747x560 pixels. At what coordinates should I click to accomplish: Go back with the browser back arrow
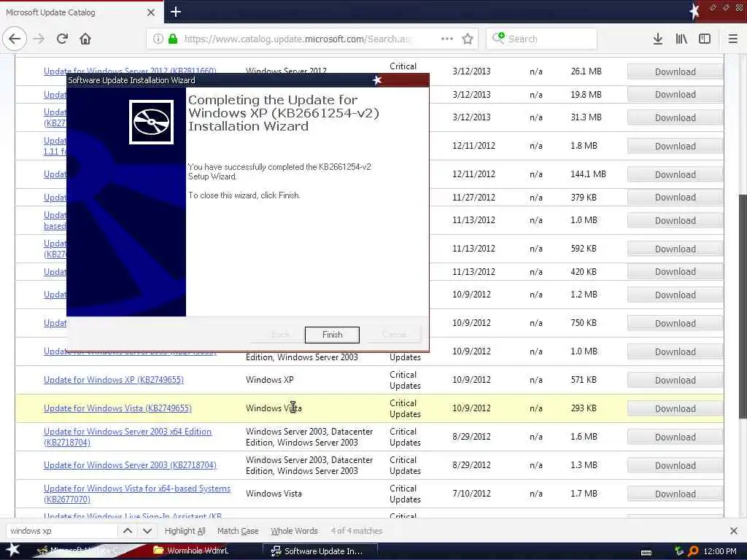(x=15, y=39)
